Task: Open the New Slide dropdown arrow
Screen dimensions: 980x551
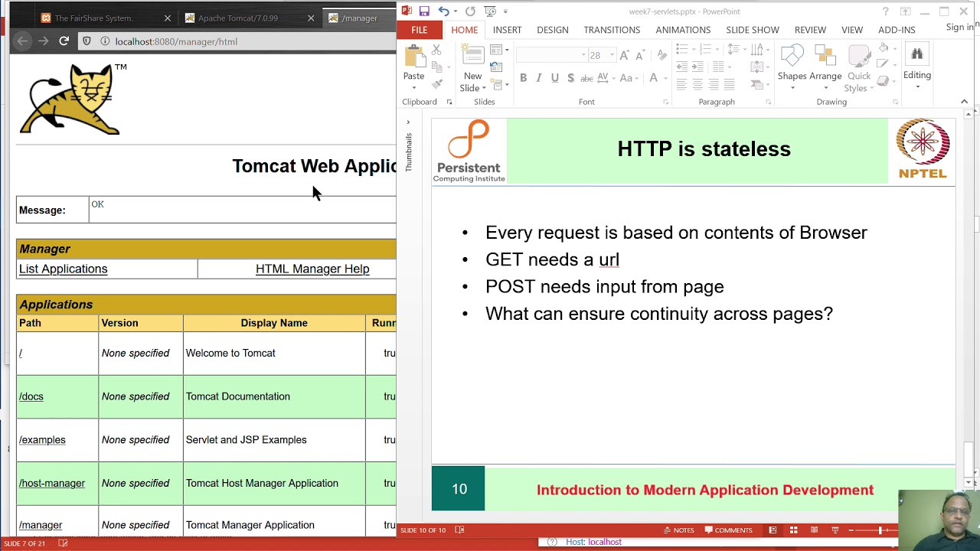Action: [x=483, y=88]
